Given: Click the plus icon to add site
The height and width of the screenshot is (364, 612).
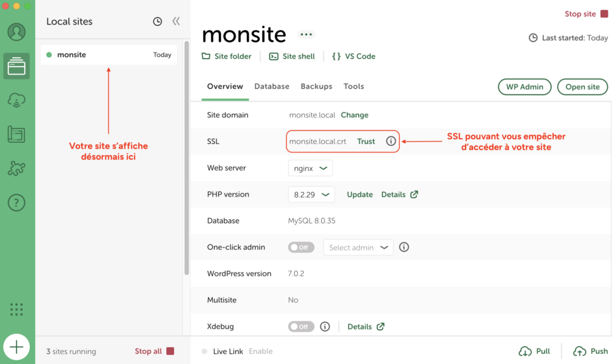Looking at the screenshot, I should tap(16, 347).
